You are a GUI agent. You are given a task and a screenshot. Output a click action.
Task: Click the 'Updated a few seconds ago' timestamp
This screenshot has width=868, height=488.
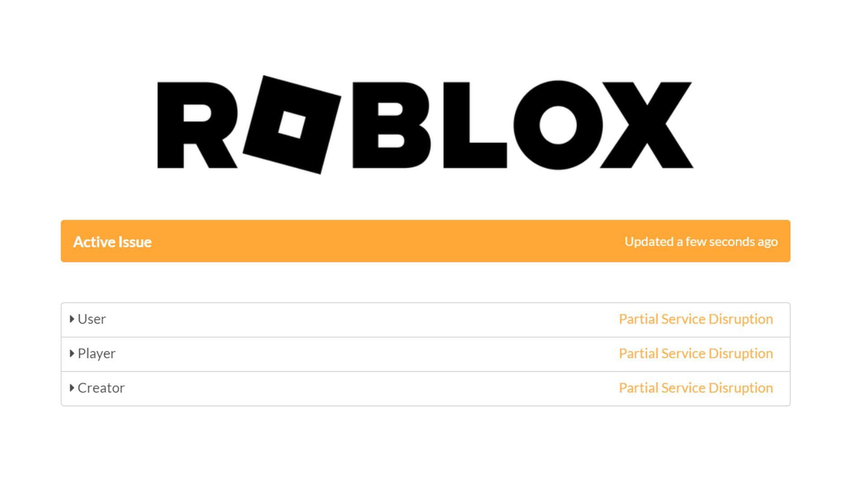pyautogui.click(x=701, y=241)
